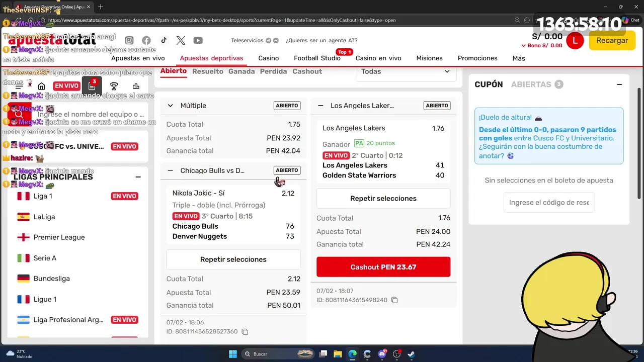644x362 pixels.
Task: Collapse the Chicago Bulls vs Denver bet card
Action: point(170,170)
